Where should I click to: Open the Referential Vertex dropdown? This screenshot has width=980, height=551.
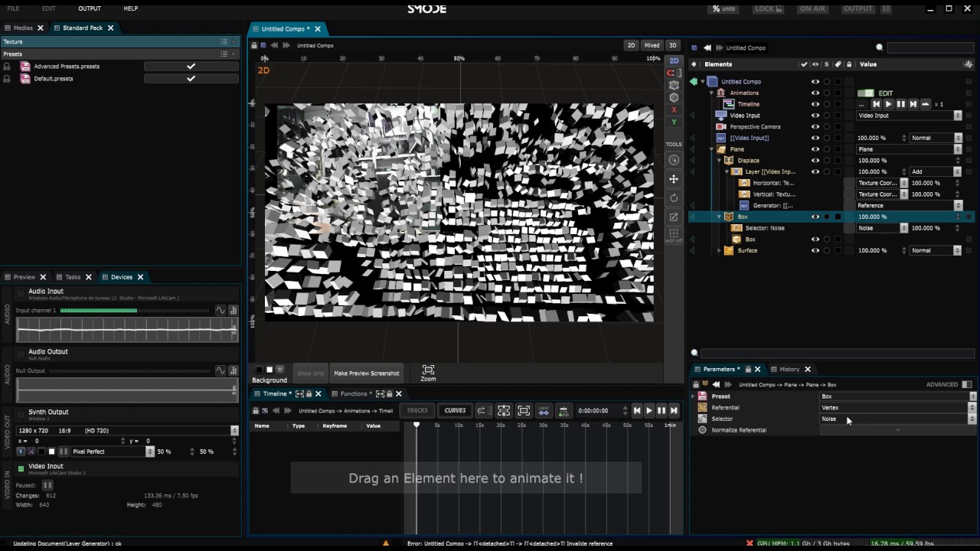click(898, 408)
